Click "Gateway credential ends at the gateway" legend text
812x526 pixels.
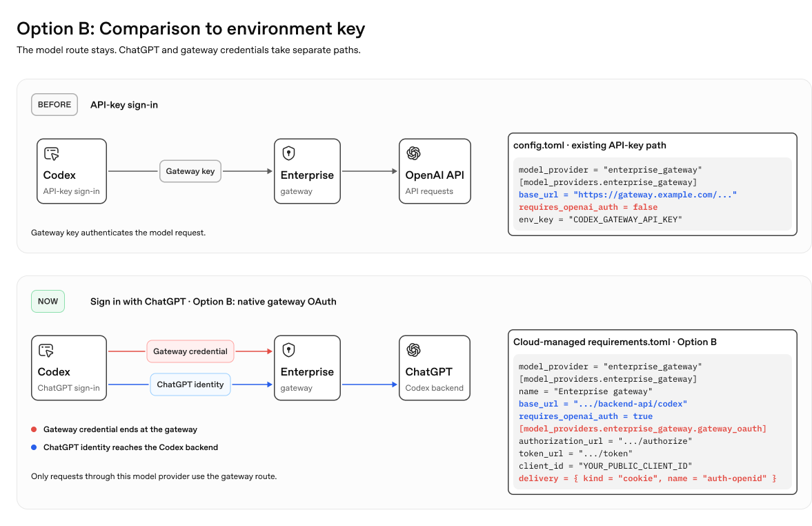point(120,429)
